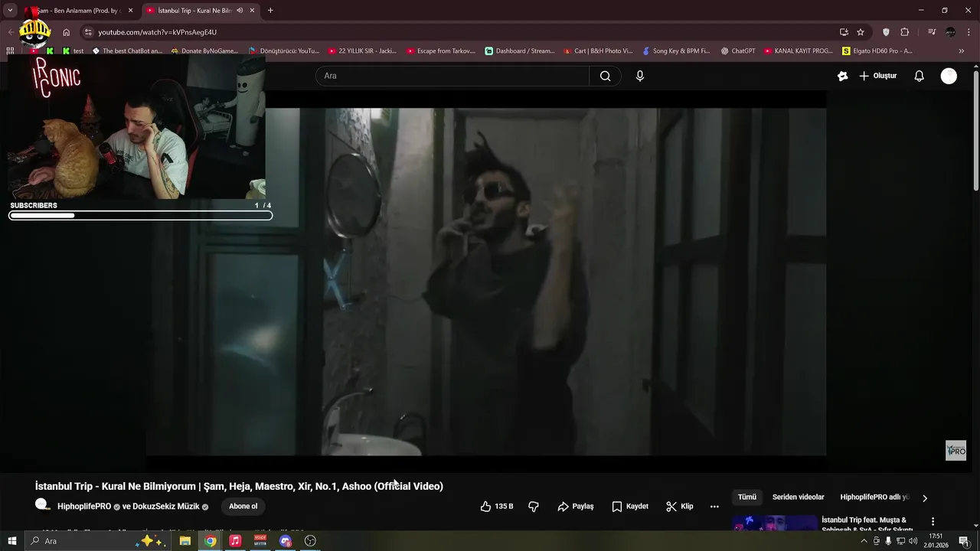Show more bookmarks with the double chevron

962,51
